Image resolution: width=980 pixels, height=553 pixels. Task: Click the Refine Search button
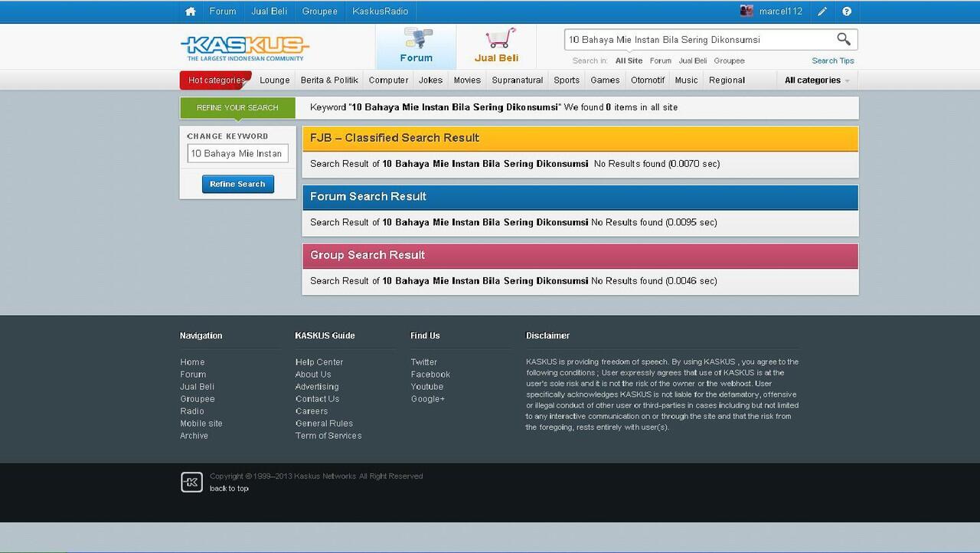coord(237,185)
